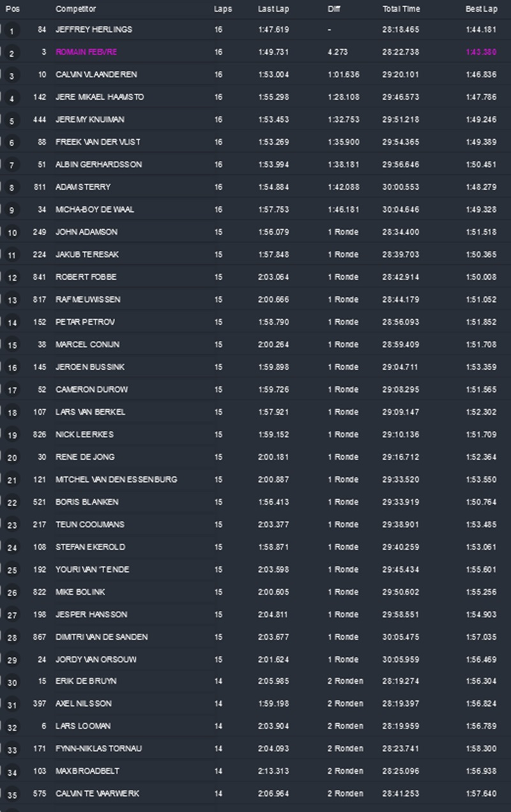Click the position 22 circle badge
This screenshot has height=812, width=511.
(12, 503)
